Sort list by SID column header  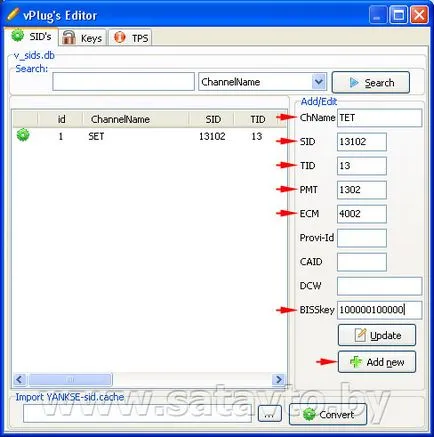point(211,119)
